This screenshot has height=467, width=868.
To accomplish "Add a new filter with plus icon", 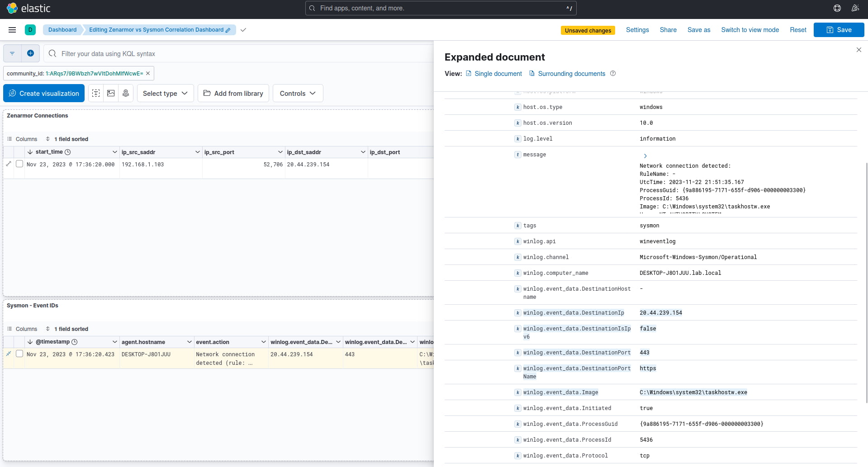I will [x=30, y=53].
